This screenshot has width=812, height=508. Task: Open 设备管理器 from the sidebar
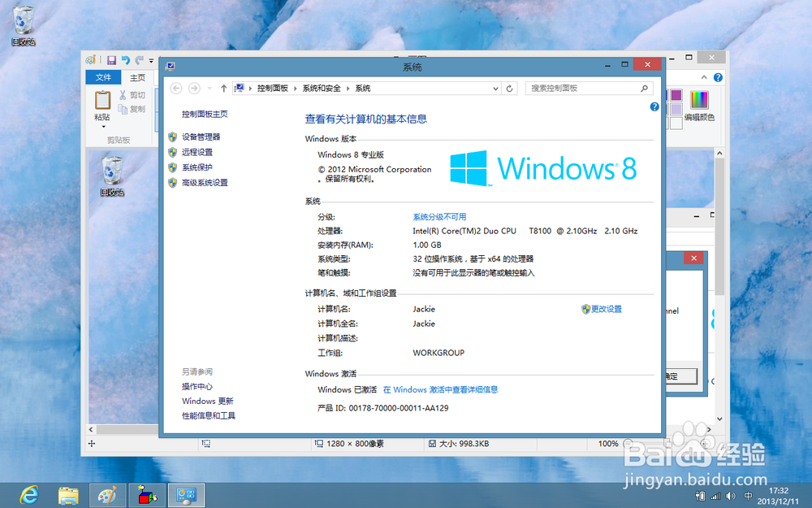(201, 137)
